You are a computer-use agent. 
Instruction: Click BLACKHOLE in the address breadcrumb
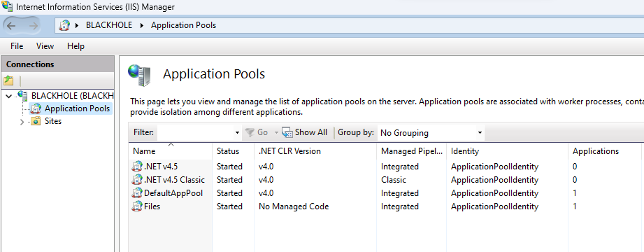(x=109, y=25)
